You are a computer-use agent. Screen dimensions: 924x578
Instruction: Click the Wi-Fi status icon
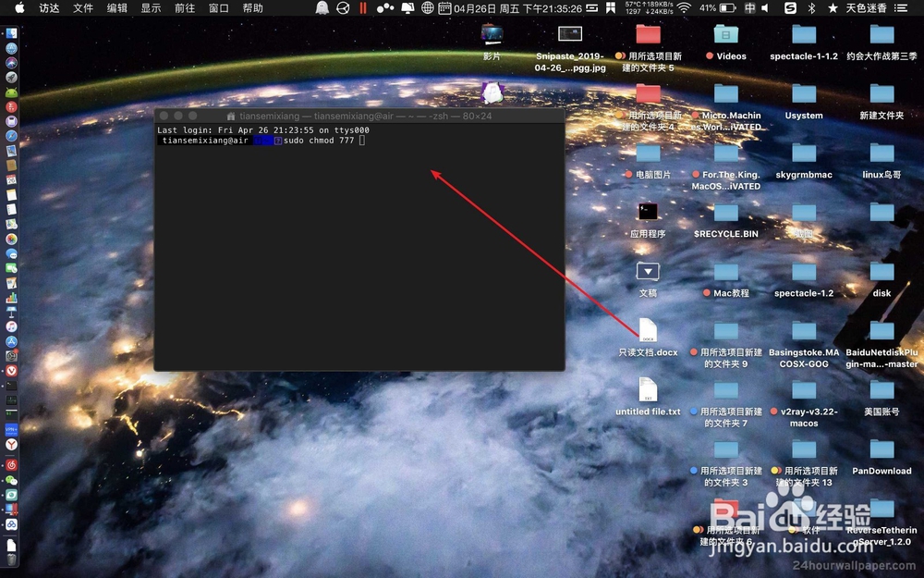(684, 7)
